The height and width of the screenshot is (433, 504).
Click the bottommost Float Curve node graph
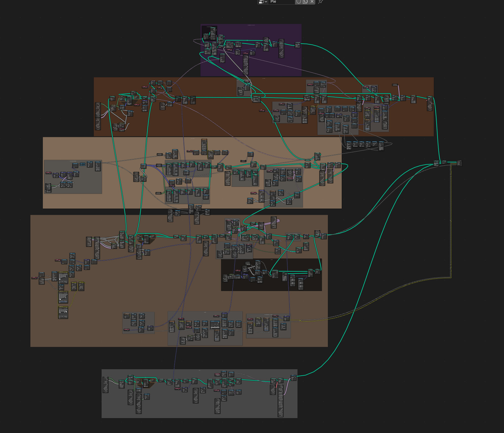tap(63, 312)
